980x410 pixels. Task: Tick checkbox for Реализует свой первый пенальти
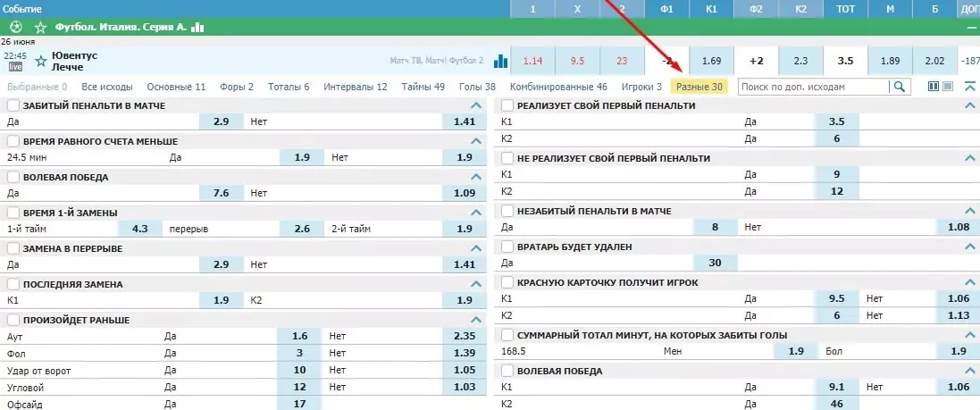pyautogui.click(x=507, y=105)
